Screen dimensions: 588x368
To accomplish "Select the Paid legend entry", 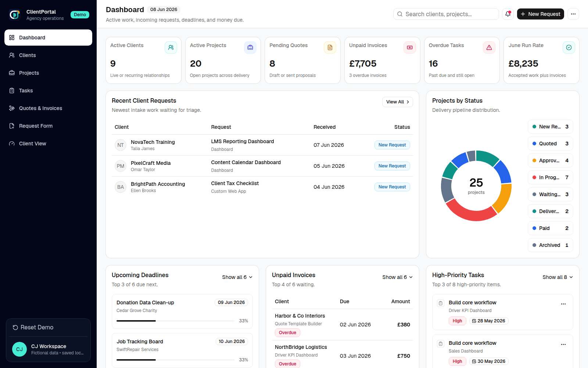I will [551, 228].
